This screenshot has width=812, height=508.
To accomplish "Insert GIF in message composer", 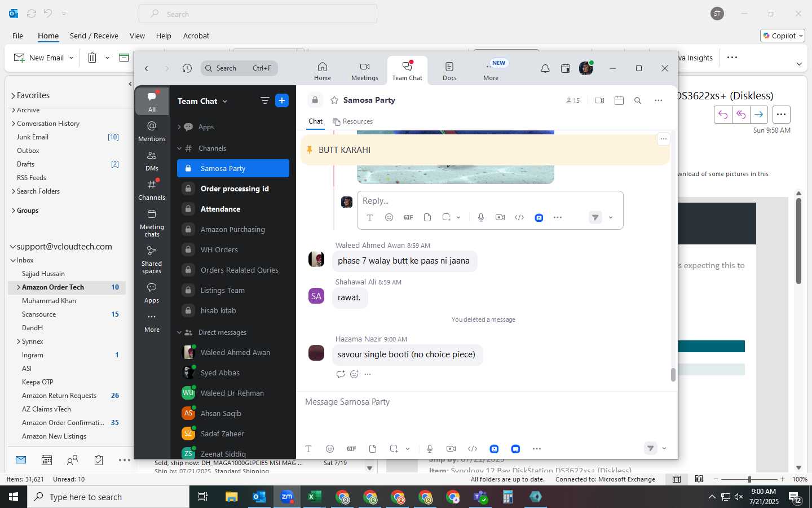I will 351,449.
